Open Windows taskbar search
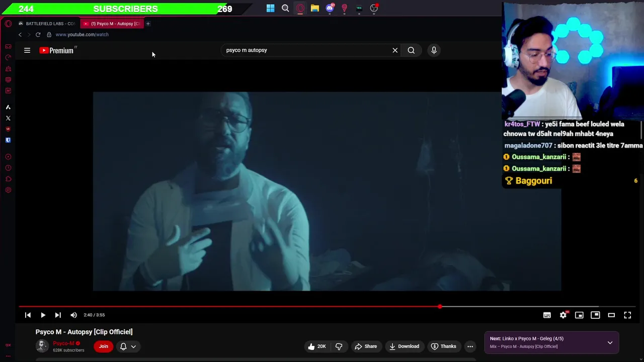The image size is (644, 362). [x=285, y=8]
